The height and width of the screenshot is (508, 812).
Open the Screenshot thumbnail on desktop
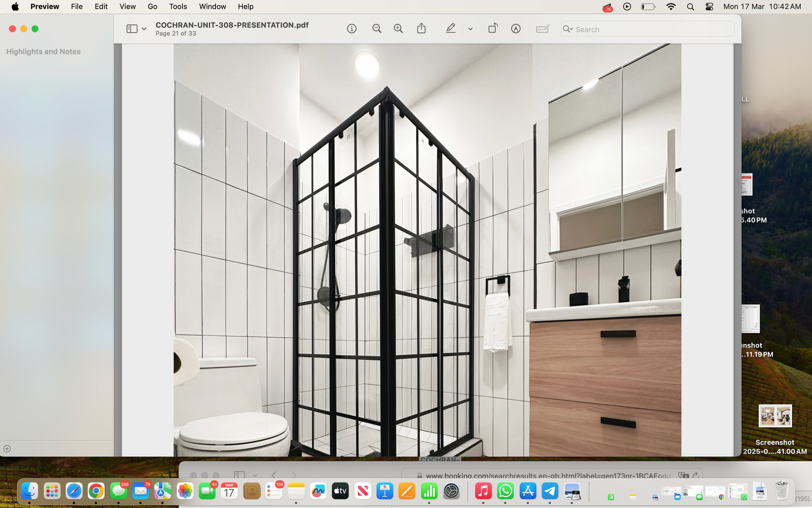click(x=775, y=416)
